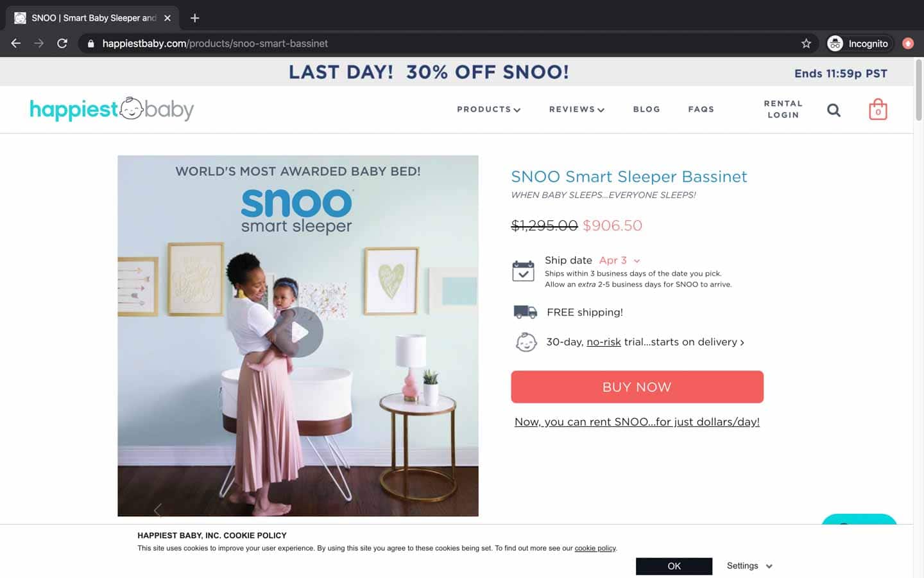This screenshot has height=578, width=924.
Task: Expand the Products dropdown menu
Action: pos(488,109)
